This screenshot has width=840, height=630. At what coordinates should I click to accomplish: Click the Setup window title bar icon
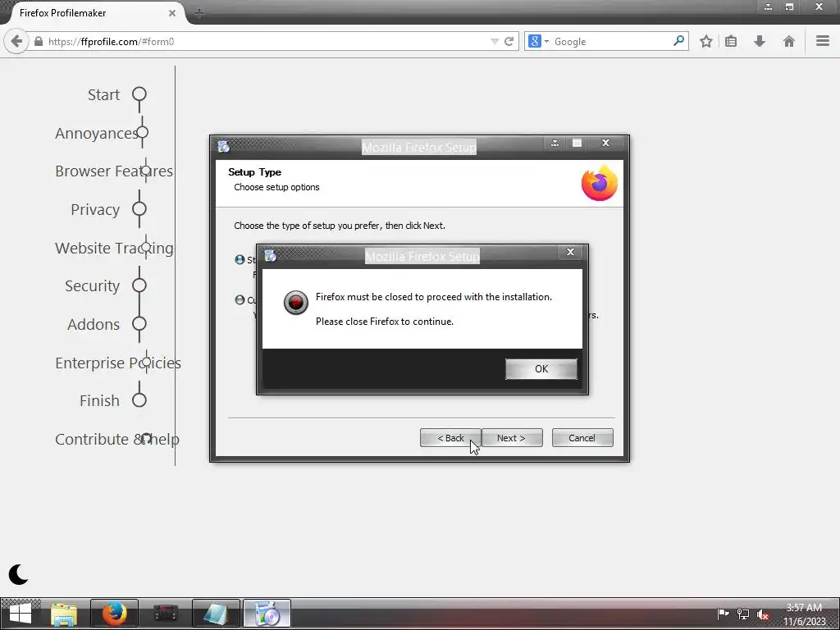pos(223,146)
